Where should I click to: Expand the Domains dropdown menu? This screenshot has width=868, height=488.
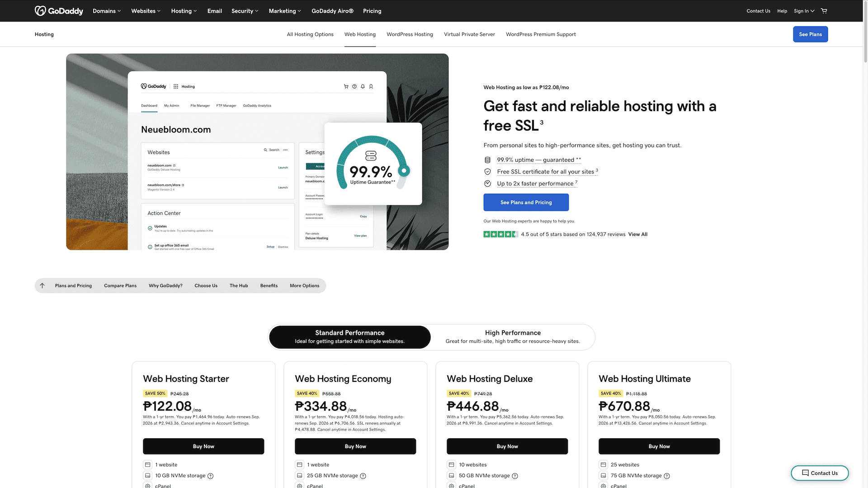pos(107,11)
